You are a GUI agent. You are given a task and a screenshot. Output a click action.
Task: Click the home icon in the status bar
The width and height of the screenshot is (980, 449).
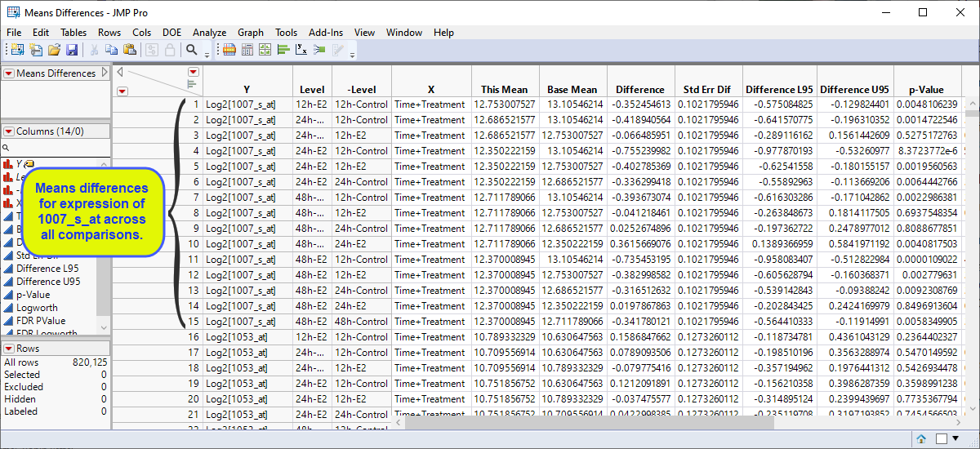[x=921, y=439]
